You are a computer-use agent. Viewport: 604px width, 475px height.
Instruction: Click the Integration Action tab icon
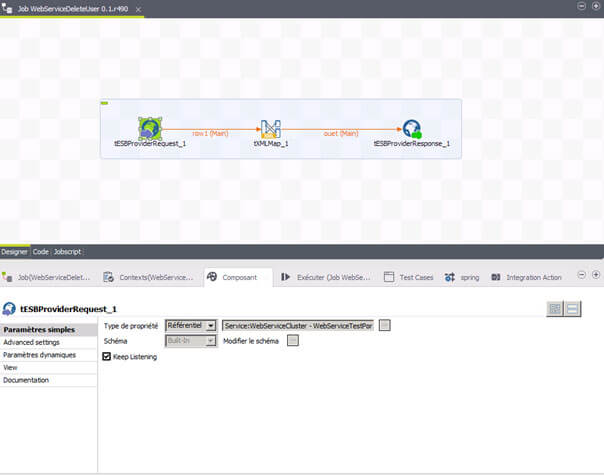496,277
